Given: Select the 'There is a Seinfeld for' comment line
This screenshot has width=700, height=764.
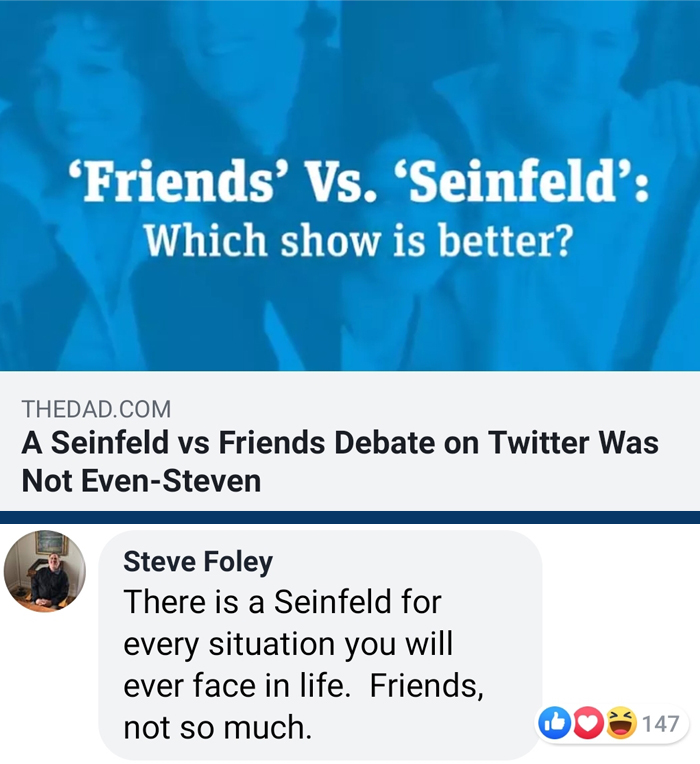Looking at the screenshot, I should 282,603.
